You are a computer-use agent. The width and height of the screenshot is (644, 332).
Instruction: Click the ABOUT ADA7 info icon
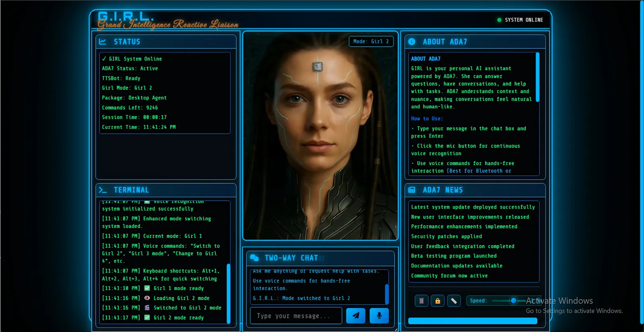[x=412, y=41]
